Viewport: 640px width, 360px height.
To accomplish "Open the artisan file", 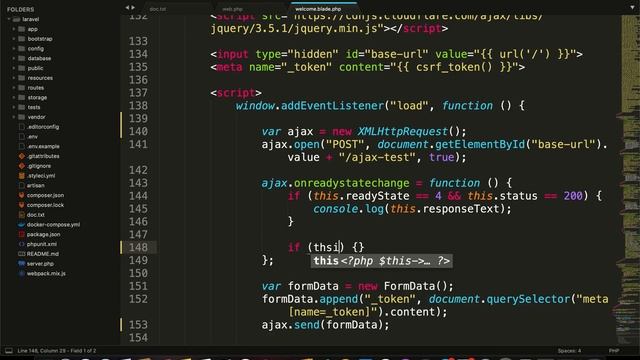I will tap(36, 185).
